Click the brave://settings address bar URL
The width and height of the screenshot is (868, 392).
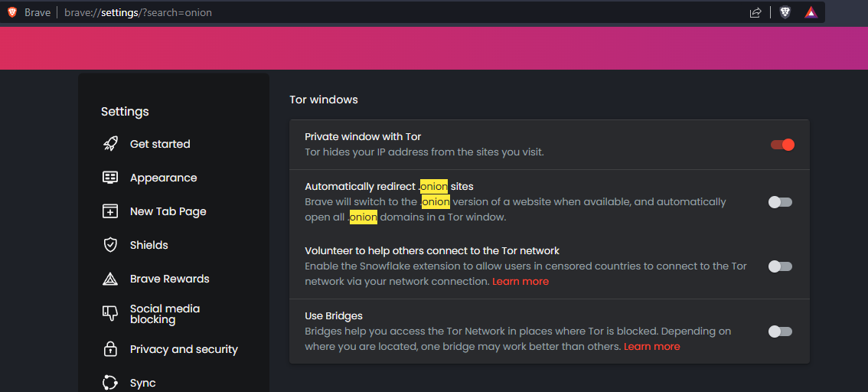pyautogui.click(x=138, y=12)
